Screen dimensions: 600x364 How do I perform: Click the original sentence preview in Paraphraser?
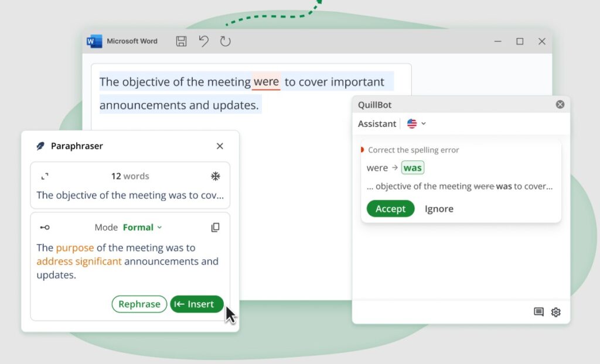point(130,195)
